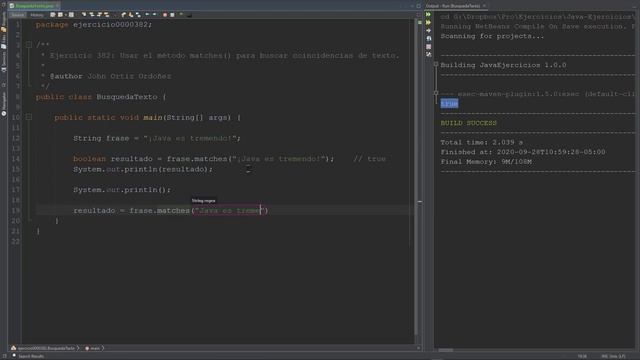Click the navigate Forward editor icon

coord(71,15)
